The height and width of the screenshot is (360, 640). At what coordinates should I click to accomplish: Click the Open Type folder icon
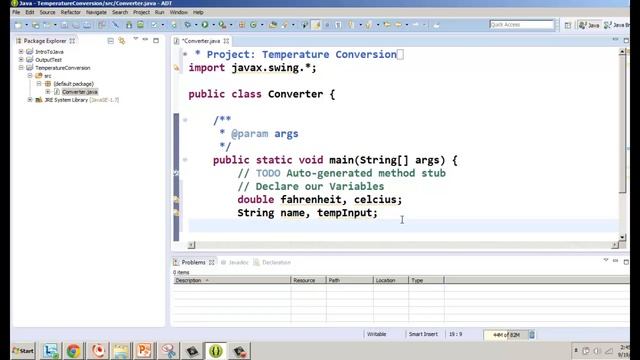click(273, 25)
